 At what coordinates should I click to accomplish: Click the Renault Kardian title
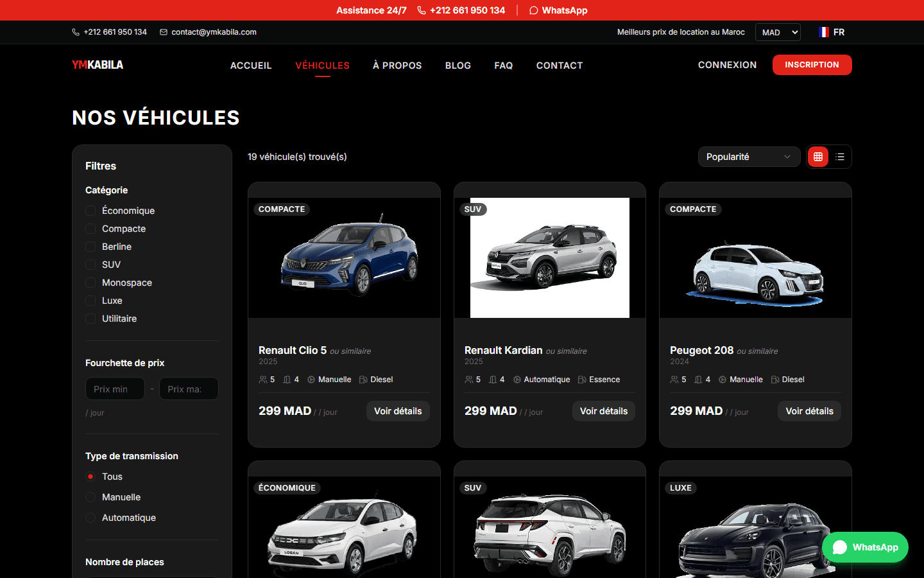(x=504, y=350)
